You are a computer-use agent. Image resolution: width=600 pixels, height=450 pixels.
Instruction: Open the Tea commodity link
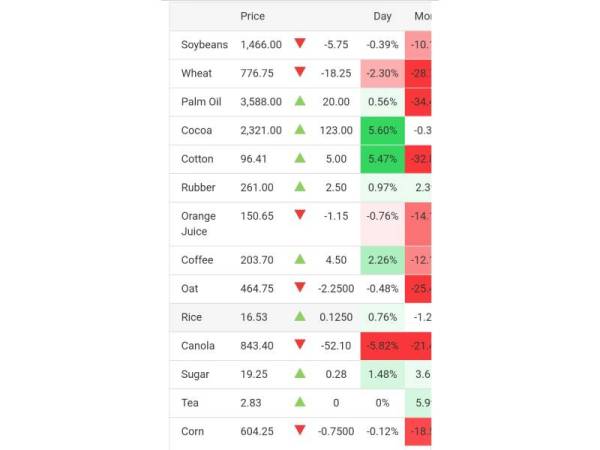[x=190, y=403]
